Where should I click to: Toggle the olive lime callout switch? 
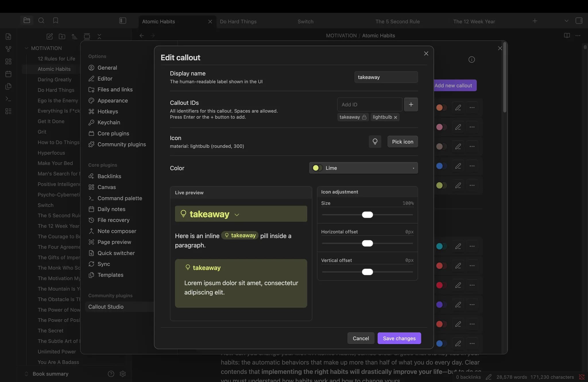pos(441,185)
